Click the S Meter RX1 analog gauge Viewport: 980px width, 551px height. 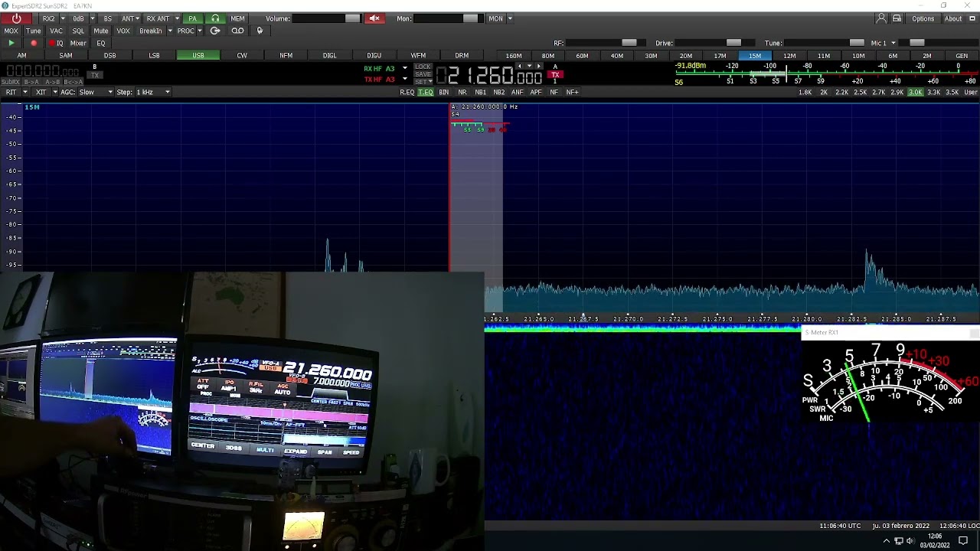point(890,380)
